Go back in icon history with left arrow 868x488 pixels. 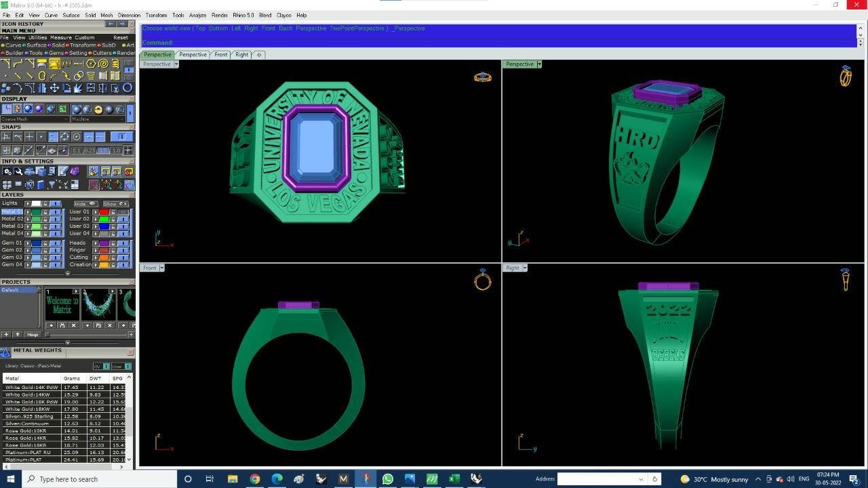coord(111,24)
